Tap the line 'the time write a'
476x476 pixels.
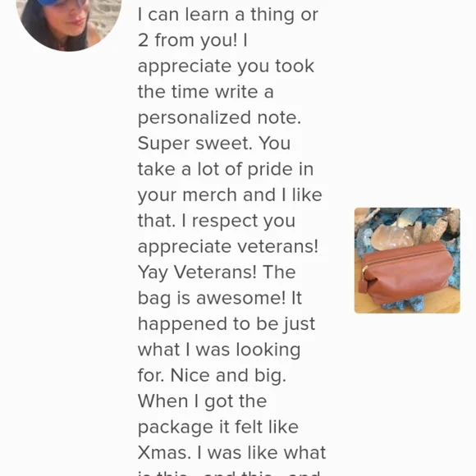(x=205, y=92)
